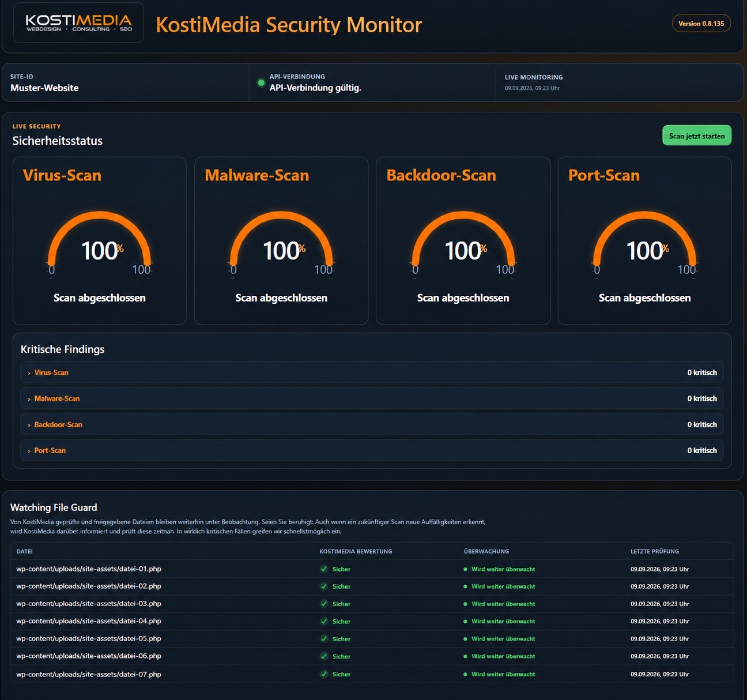Click the monitoring status dot for datei-05.php
The image size is (747, 700).
[465, 639]
